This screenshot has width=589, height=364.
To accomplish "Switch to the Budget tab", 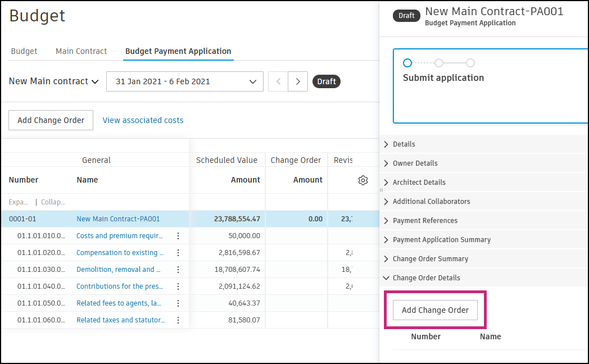I will point(24,51).
